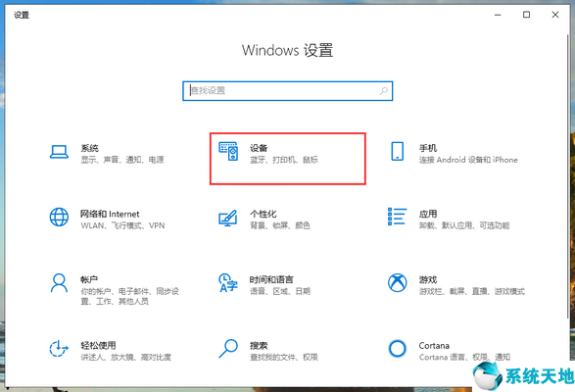Open the 系统 laptop icon
This screenshot has height=392, width=575.
[59, 152]
